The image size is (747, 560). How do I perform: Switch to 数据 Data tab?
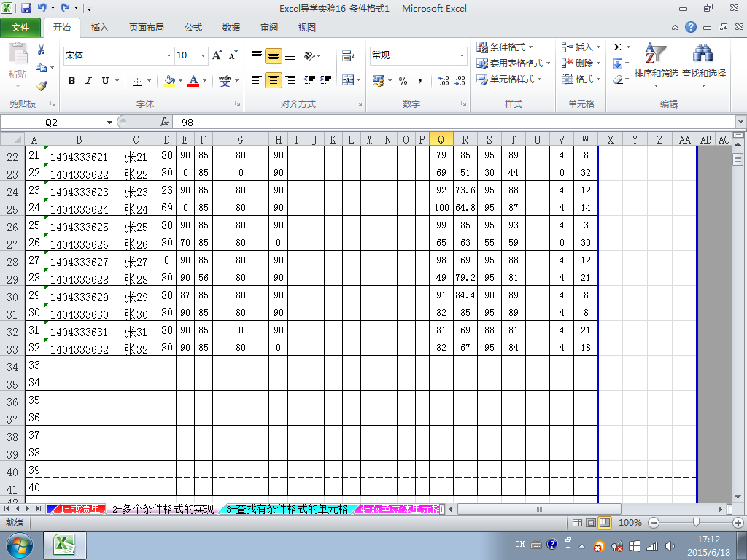231,28
